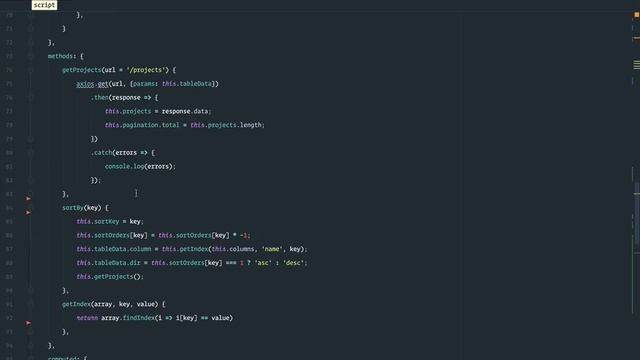640x360 pixels.
Task: Fold the getProjects(url = '/projects') function
Action: (31, 70)
